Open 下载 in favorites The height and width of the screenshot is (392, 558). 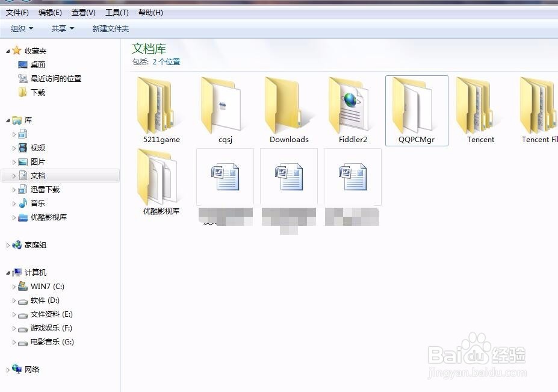pyautogui.click(x=38, y=93)
